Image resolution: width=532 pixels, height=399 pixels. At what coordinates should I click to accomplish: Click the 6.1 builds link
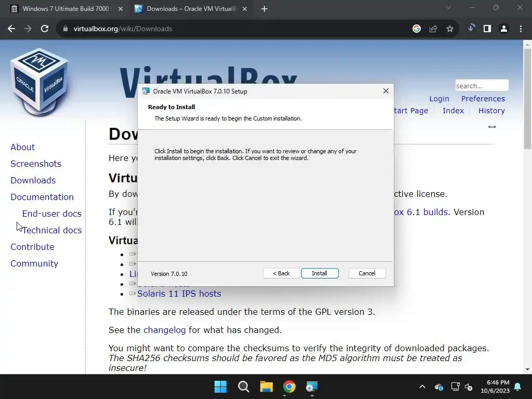[x=421, y=212]
